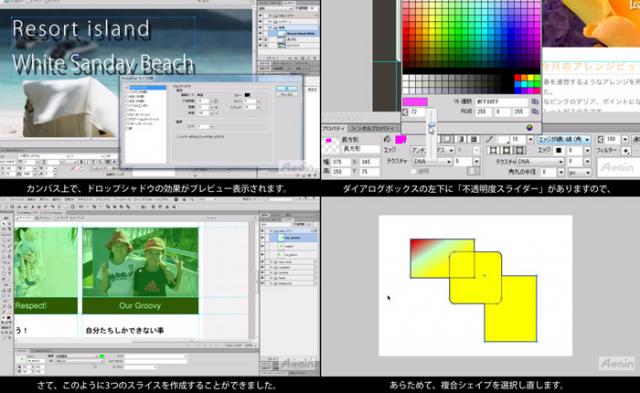640x393 pixels.
Task: Open the px unit dropdown for corner radius
Action: pyautogui.click(x=580, y=172)
